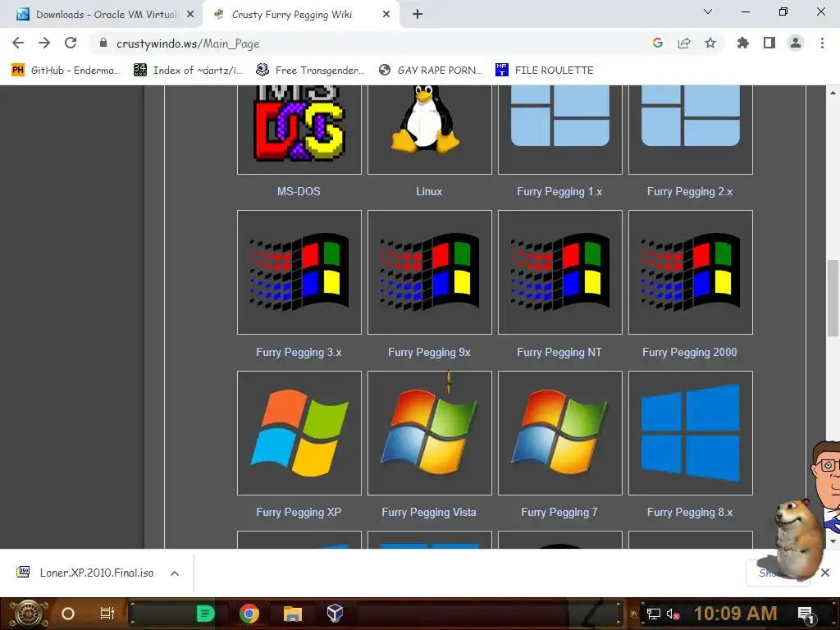Close the downloads bar
This screenshot has height=630, width=840.
825,573
